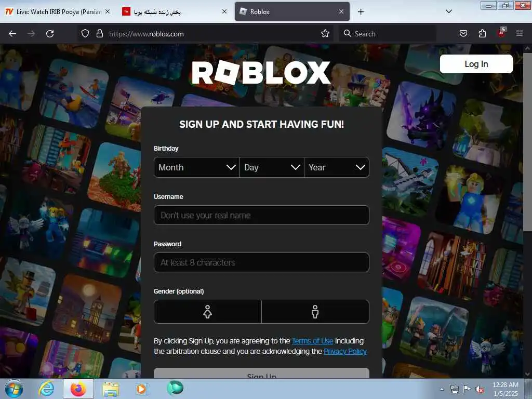Image resolution: width=532 pixels, height=399 pixels.
Task: Open the Windows Start menu
Action: (x=14, y=389)
